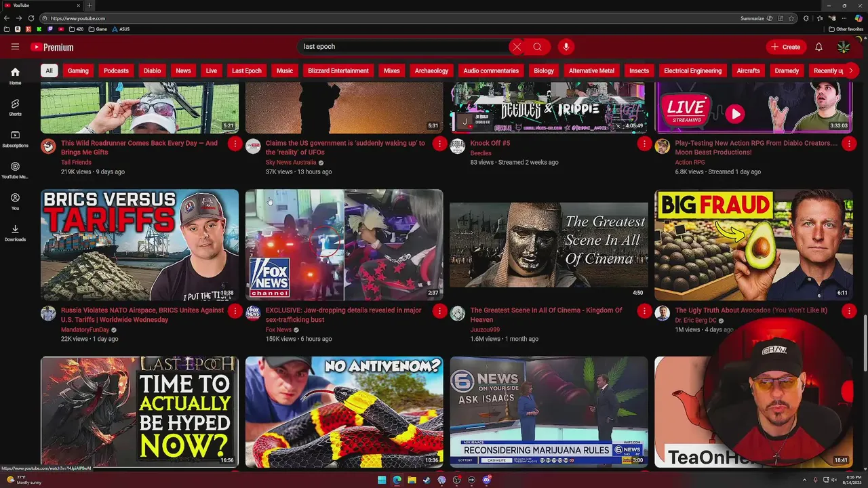Open the Juuzou999 channel link

pyautogui.click(x=485, y=330)
